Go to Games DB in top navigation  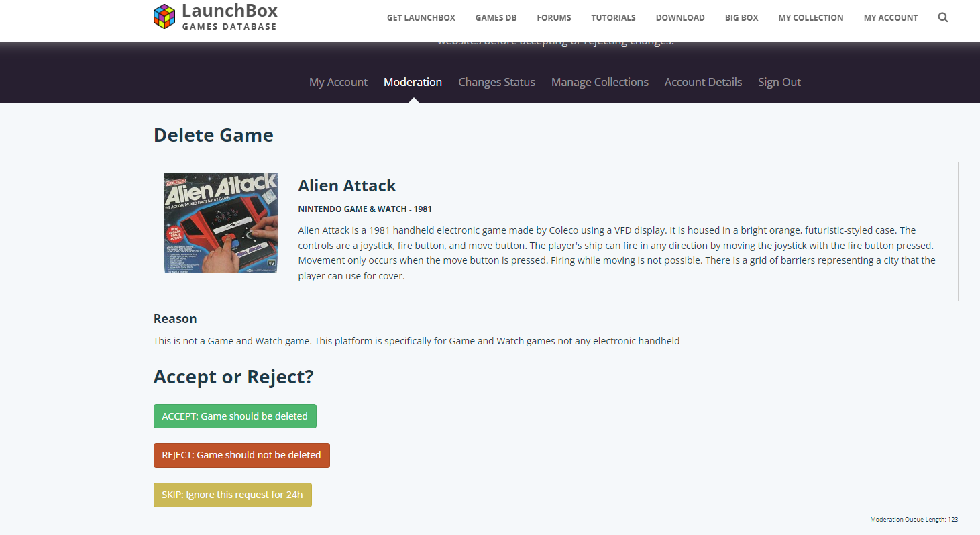pos(496,18)
